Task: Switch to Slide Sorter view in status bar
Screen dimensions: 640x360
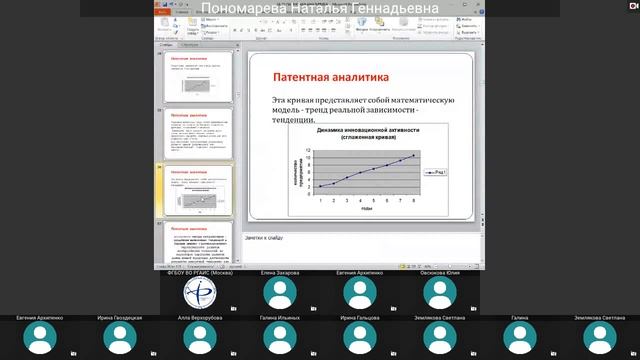Action: [x=408, y=267]
